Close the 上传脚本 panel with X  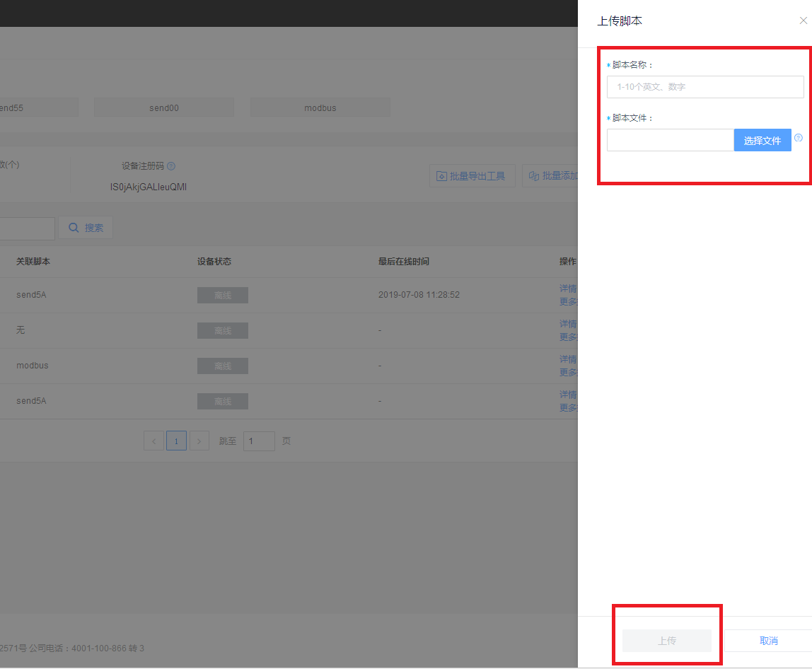[804, 21]
